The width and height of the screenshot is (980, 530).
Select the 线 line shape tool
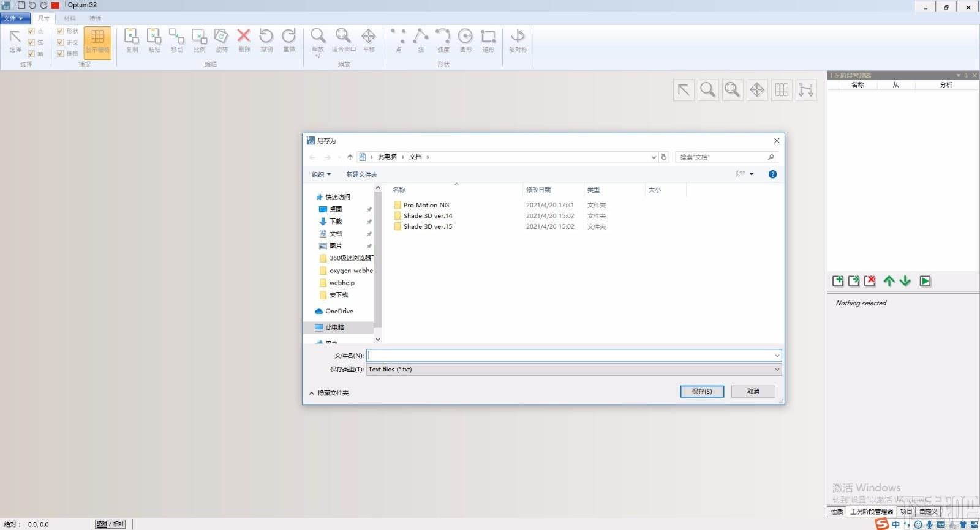(x=421, y=40)
